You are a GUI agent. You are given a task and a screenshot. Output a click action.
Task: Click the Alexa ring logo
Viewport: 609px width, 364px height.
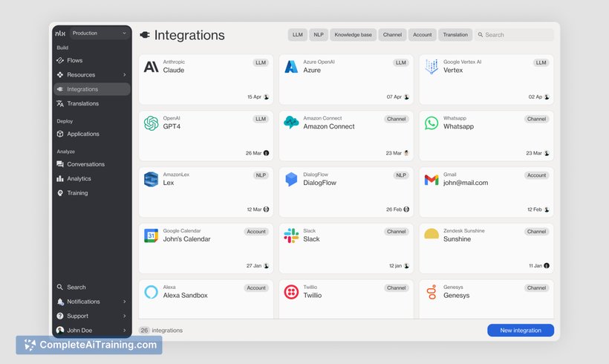click(151, 292)
